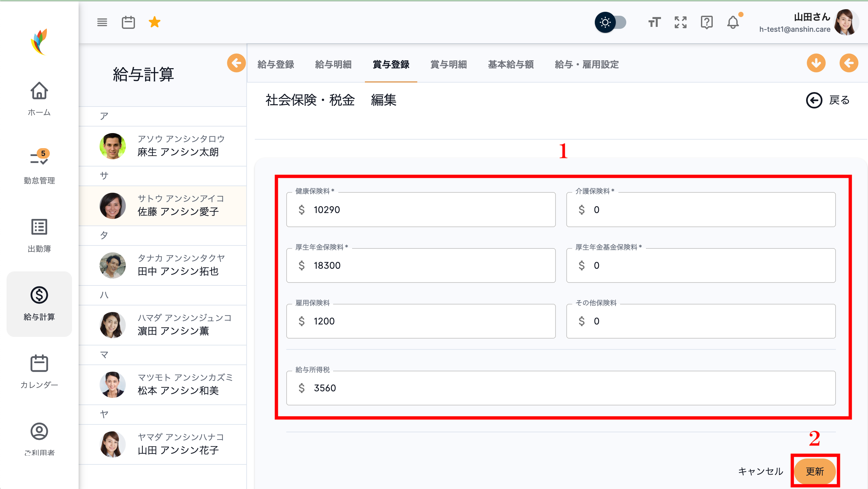Switch to the 基本給与額 tab
Image resolution: width=868 pixels, height=489 pixels.
[x=511, y=65]
